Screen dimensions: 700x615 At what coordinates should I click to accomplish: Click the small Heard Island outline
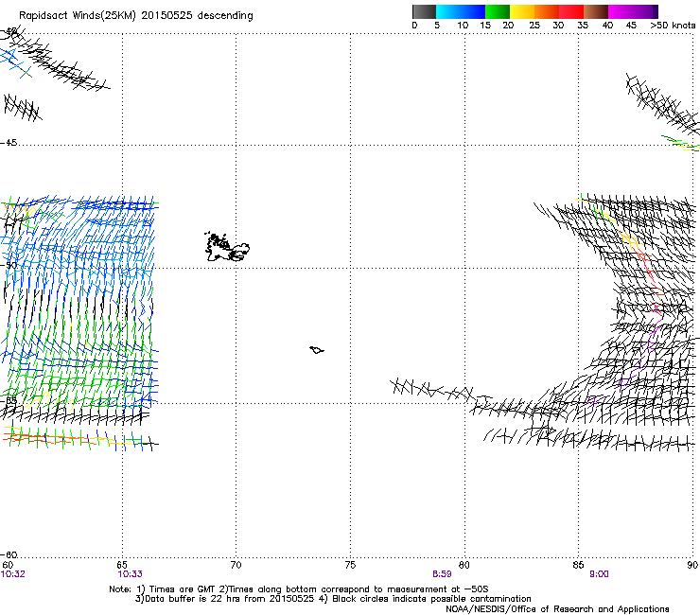tap(317, 350)
